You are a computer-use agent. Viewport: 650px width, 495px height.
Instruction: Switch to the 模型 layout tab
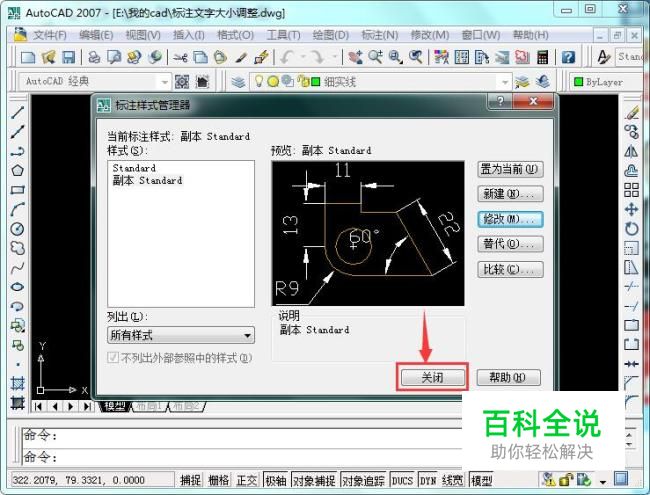tap(115, 406)
